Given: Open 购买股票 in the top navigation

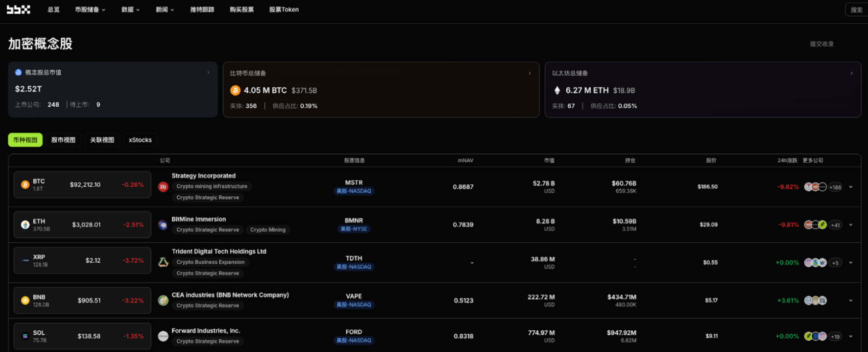Looking at the screenshot, I should (x=241, y=9).
